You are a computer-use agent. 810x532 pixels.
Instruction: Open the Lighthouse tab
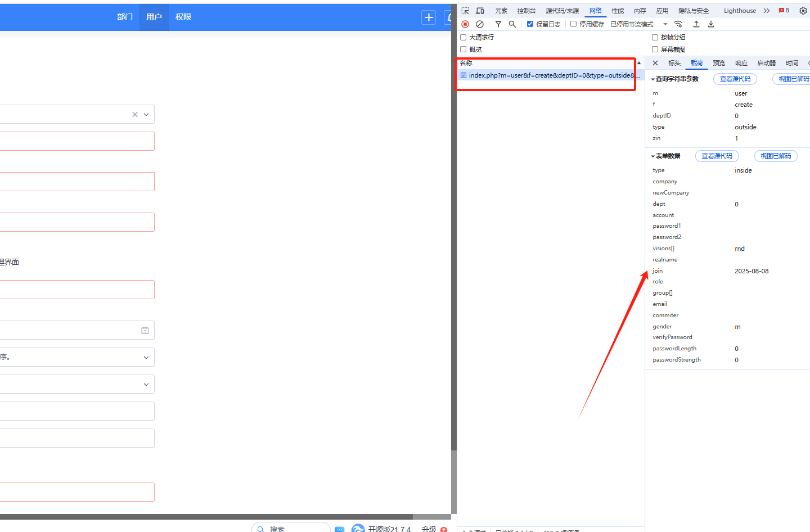click(740, 11)
